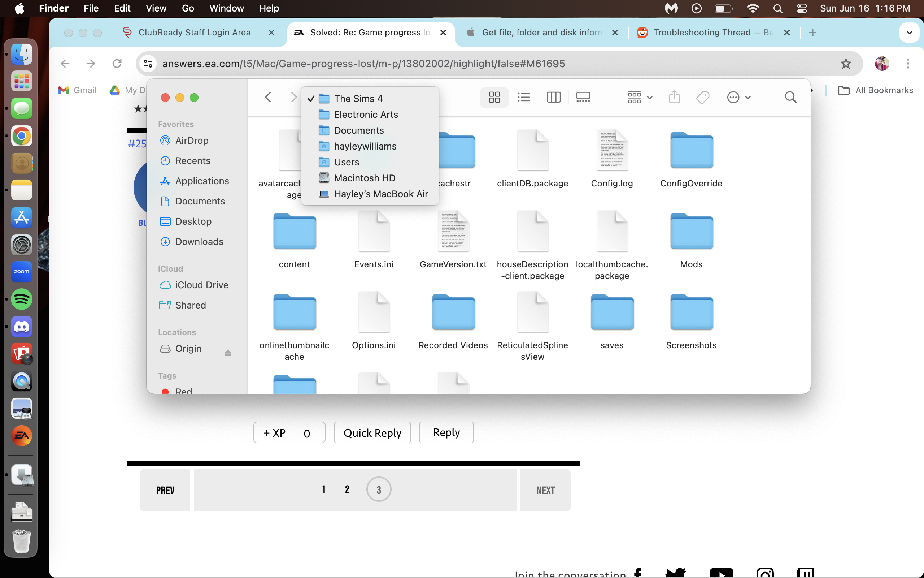This screenshot has height=578, width=924.
Task: Open Chrome three-dot menu
Action: [908, 64]
